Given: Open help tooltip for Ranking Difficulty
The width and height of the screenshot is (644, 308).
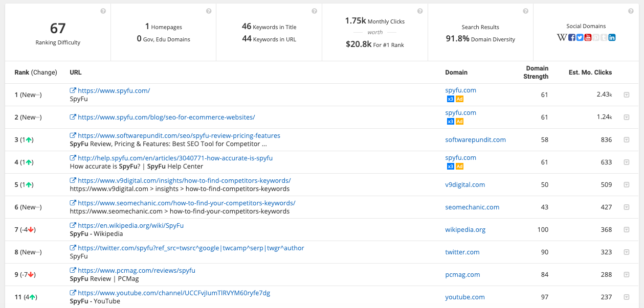Looking at the screenshot, I should point(103,11).
